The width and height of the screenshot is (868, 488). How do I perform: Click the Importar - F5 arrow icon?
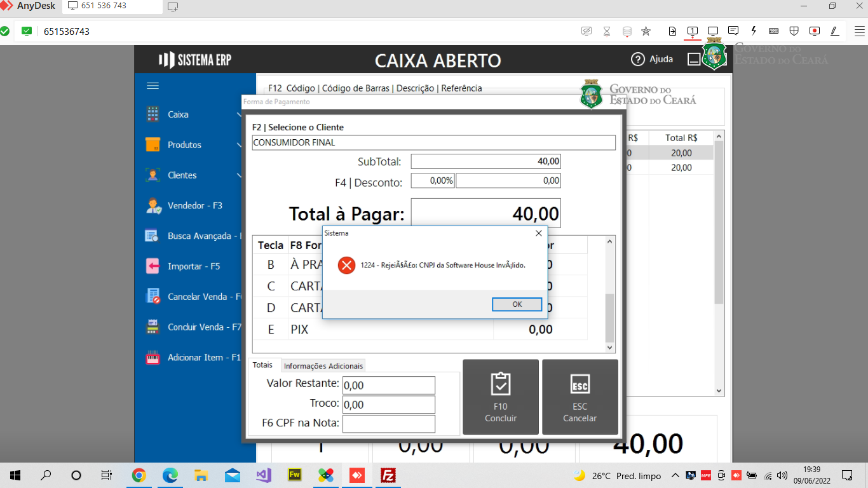tap(153, 266)
